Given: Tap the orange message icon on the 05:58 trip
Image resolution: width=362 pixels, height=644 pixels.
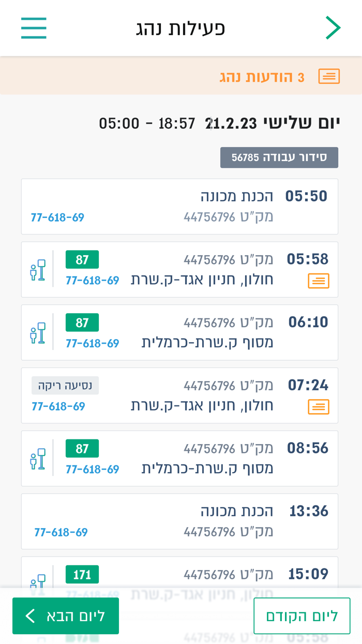Looking at the screenshot, I should pyautogui.click(x=319, y=281).
